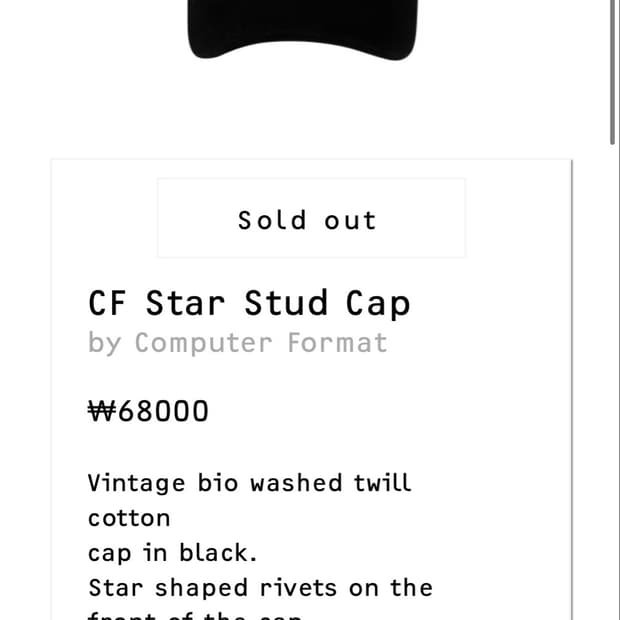Click the word "by" before Computer Format
The image size is (620, 620).
104,343
